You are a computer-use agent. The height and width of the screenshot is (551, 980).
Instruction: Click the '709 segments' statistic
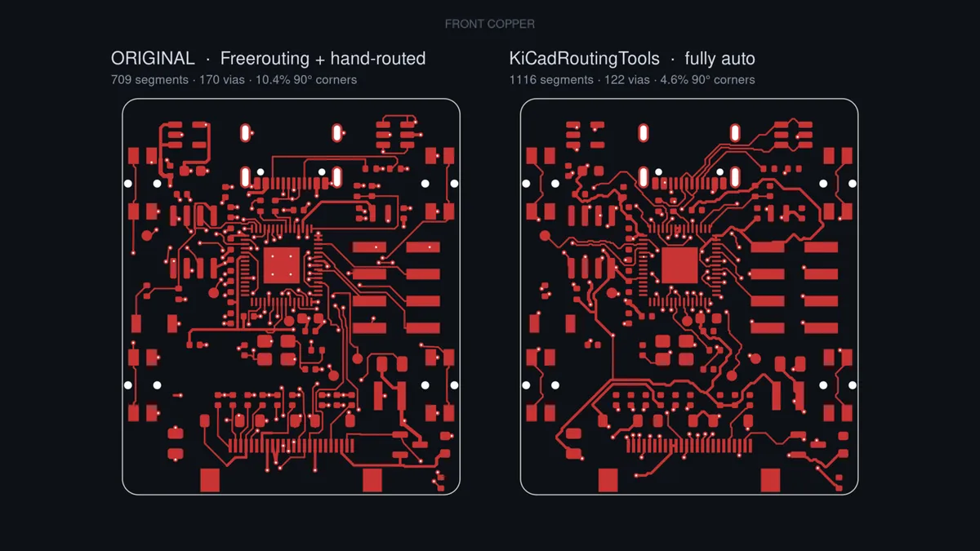pos(149,80)
